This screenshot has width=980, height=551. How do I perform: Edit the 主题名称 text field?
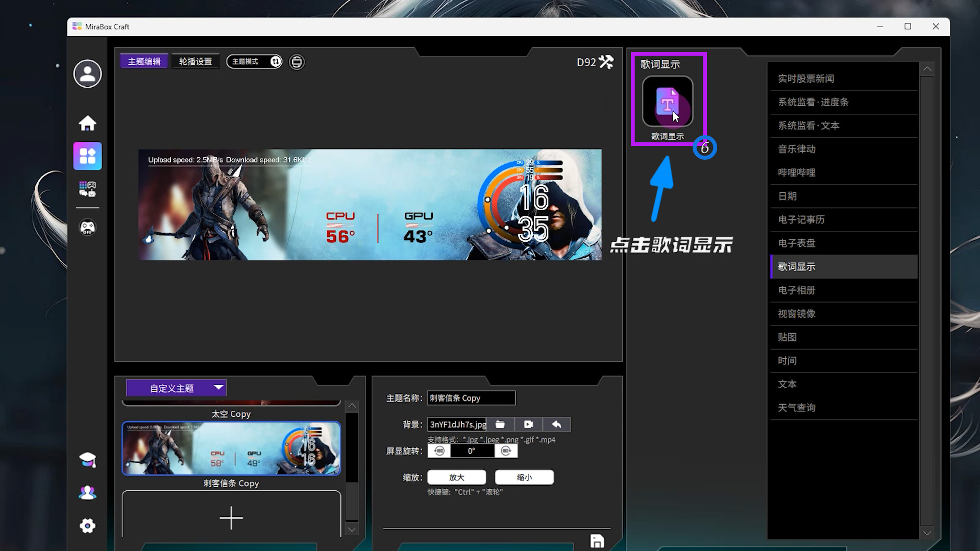click(x=472, y=398)
